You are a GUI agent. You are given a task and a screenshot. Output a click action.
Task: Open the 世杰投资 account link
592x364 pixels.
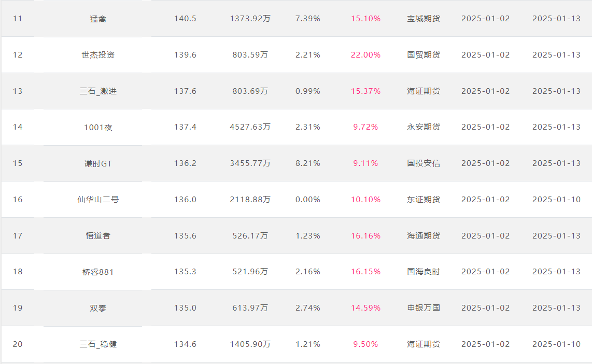[x=98, y=55]
